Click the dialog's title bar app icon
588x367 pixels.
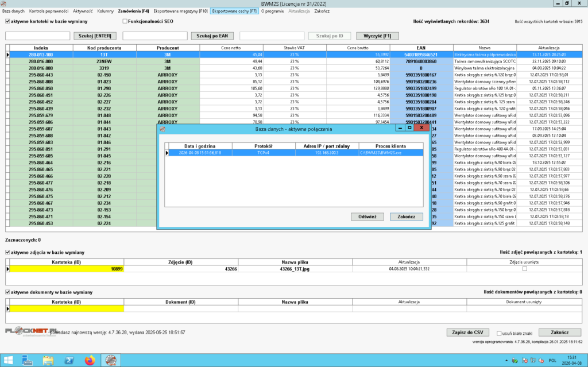[163, 129]
